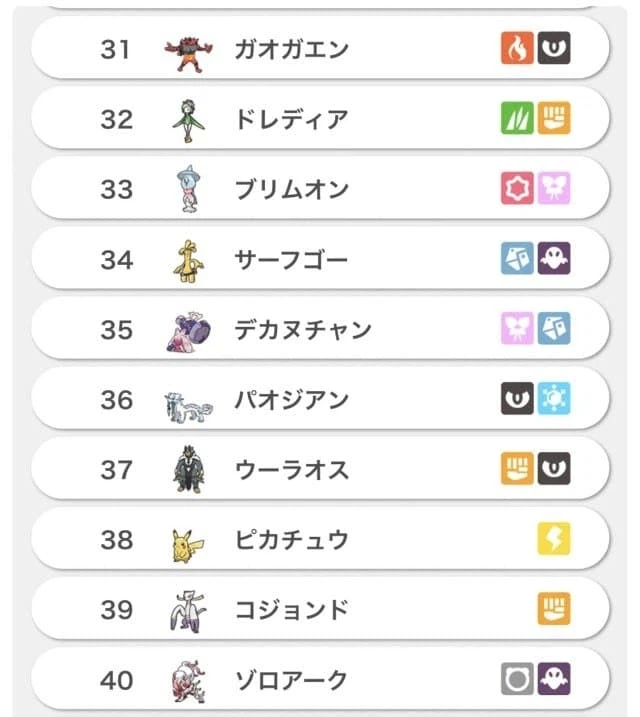The height and width of the screenshot is (717, 640).
Task: Open the ウーラオス entry name
Action: pyautogui.click(x=291, y=470)
